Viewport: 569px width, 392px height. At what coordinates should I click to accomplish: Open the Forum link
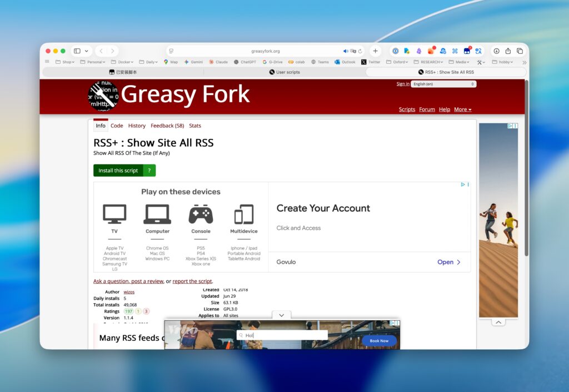[427, 109]
